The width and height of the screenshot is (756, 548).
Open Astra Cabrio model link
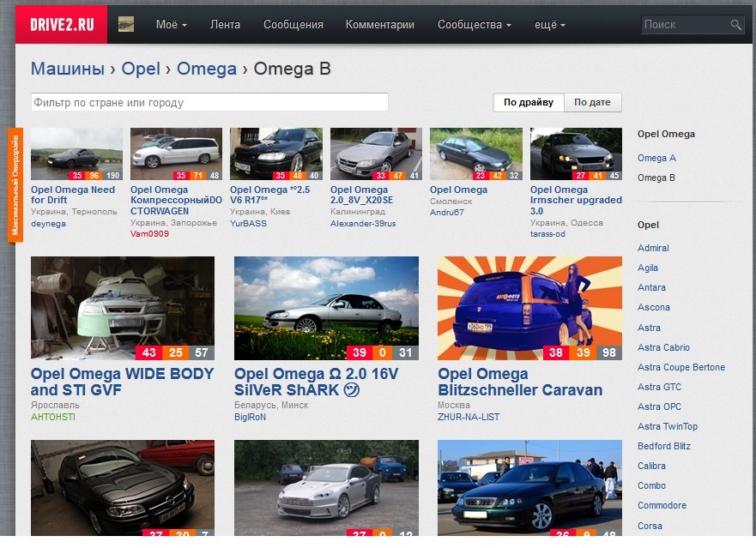pyautogui.click(x=663, y=347)
